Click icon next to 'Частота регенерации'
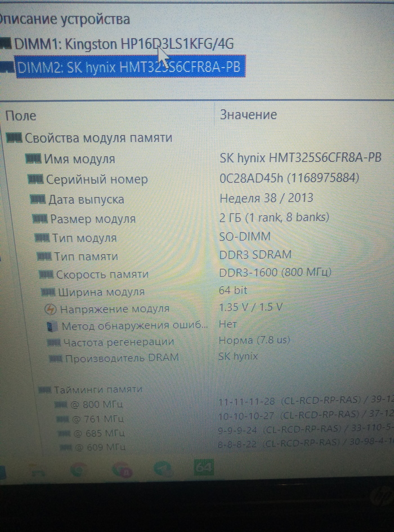The image size is (394, 532). coord(54,343)
